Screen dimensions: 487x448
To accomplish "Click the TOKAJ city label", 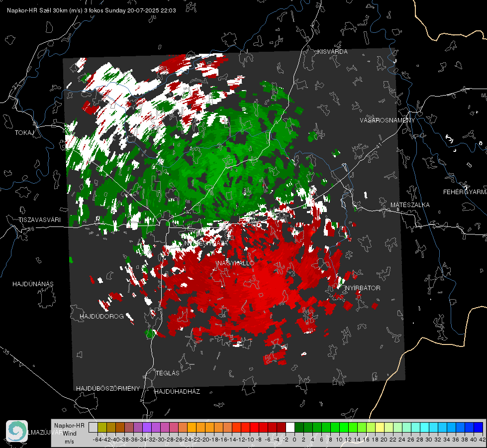I will (24, 133).
